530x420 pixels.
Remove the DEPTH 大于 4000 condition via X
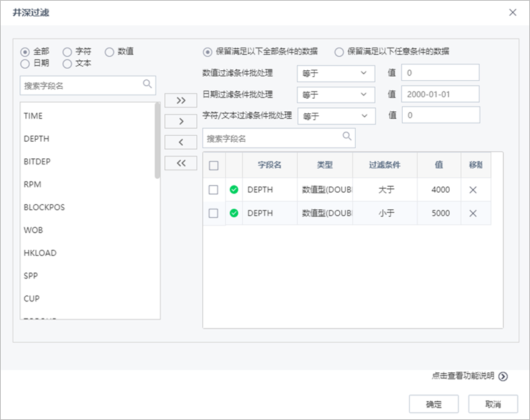click(x=474, y=190)
